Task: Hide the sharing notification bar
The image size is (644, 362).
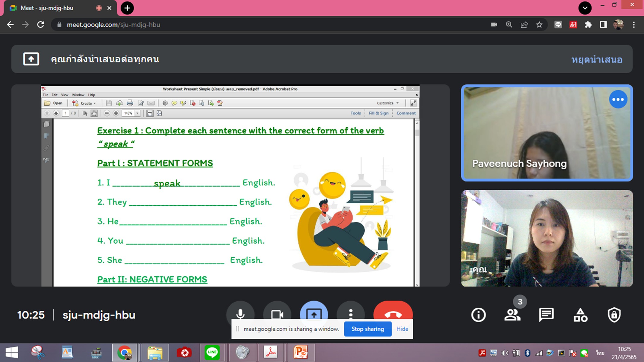Action: [402, 329]
